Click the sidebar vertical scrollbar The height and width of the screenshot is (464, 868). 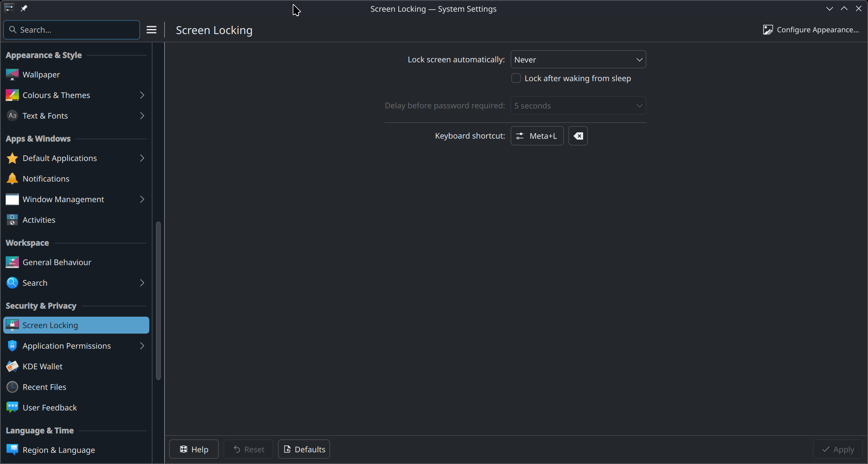[x=158, y=301]
